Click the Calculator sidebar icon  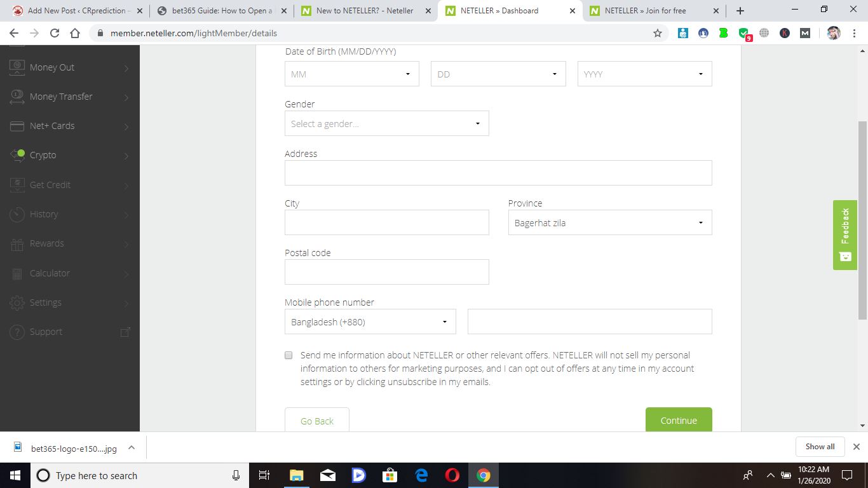click(17, 273)
